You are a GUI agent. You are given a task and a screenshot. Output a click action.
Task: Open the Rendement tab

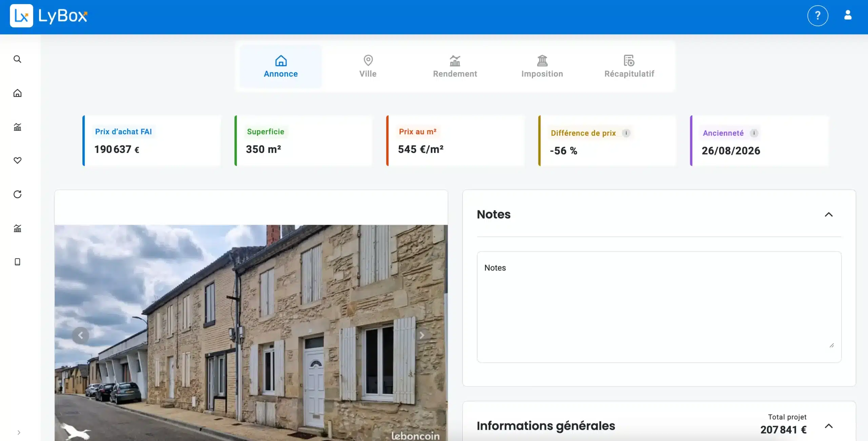coord(455,66)
